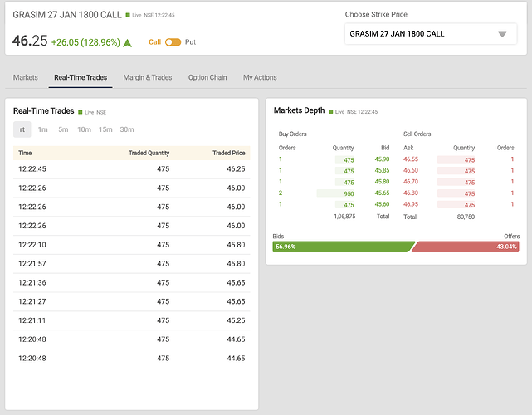532x415 pixels.
Task: Click total sell quantity 80,750
Action: coord(466,217)
